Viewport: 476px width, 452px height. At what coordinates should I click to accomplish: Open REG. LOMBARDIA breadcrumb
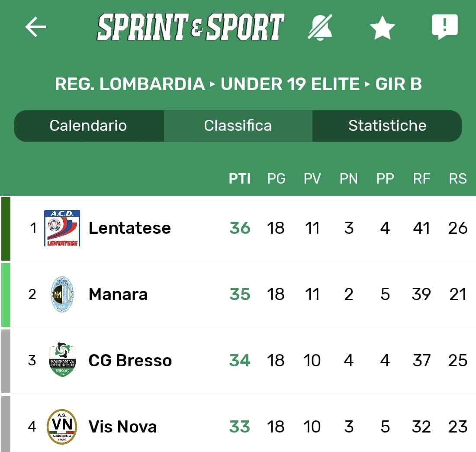(130, 84)
